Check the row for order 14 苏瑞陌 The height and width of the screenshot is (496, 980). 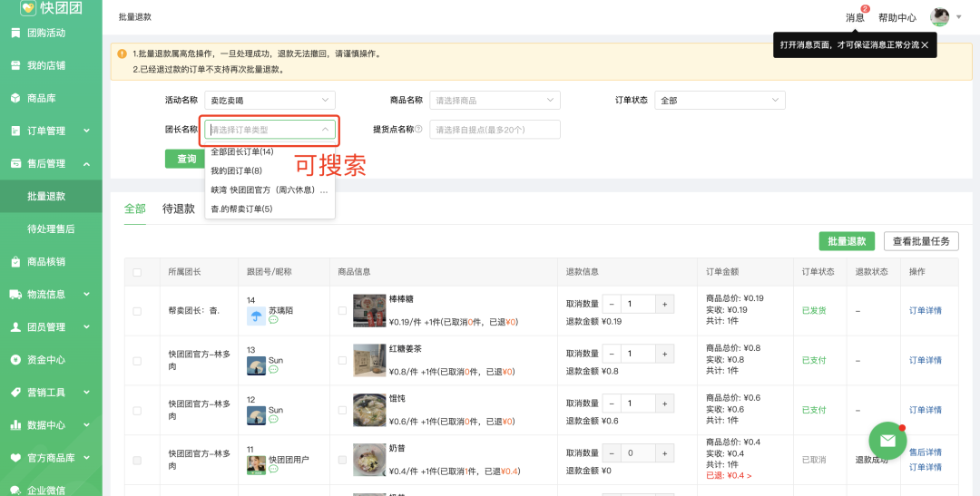137,311
